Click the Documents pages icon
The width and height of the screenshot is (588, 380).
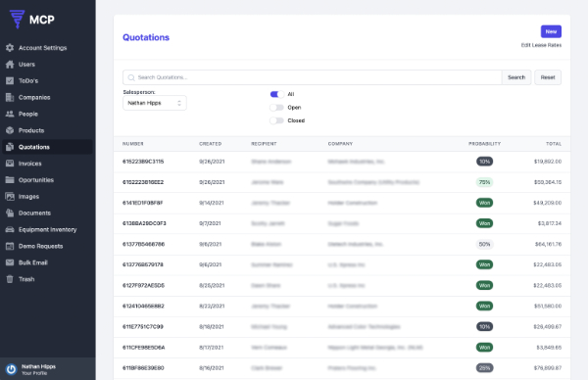(10, 213)
